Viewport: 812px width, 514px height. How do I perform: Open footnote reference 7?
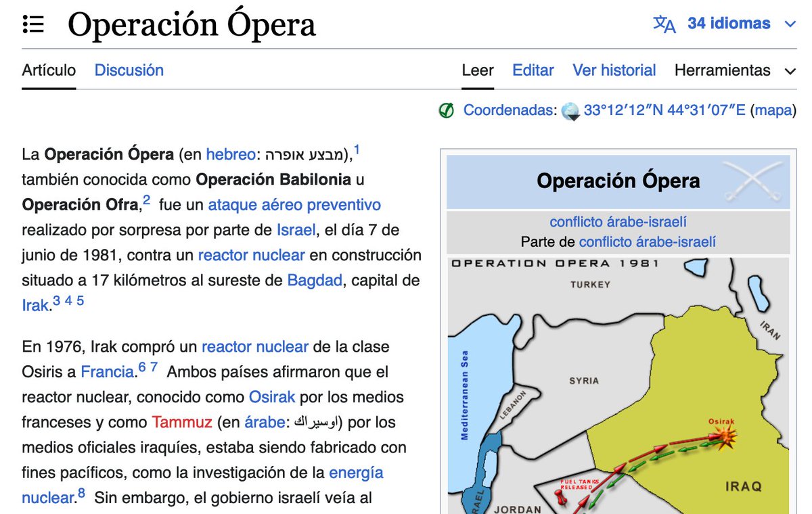coord(154,368)
